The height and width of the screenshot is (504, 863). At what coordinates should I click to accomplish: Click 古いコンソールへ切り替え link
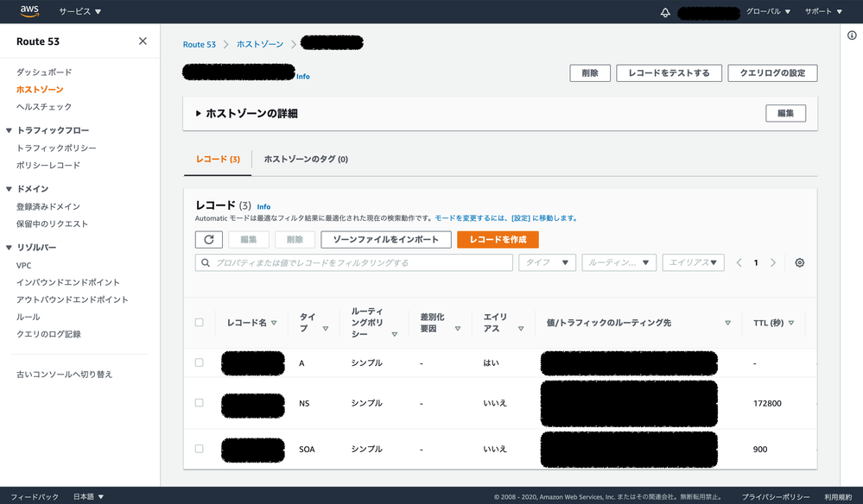pos(65,375)
